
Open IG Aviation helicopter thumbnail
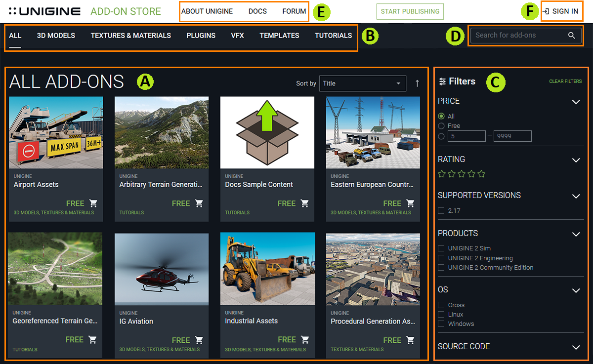click(x=162, y=269)
